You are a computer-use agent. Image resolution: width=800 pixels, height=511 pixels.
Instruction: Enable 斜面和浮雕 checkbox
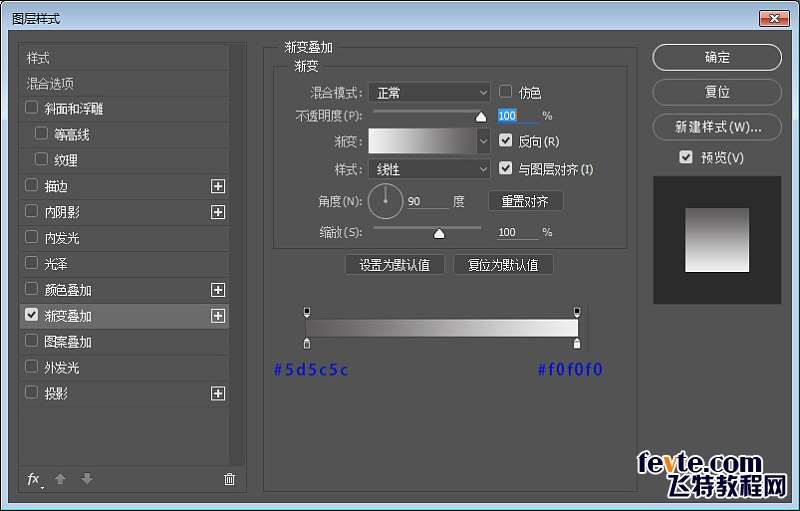32,108
